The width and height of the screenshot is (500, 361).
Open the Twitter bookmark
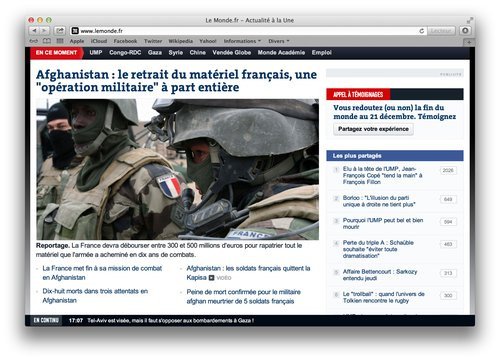[153, 41]
